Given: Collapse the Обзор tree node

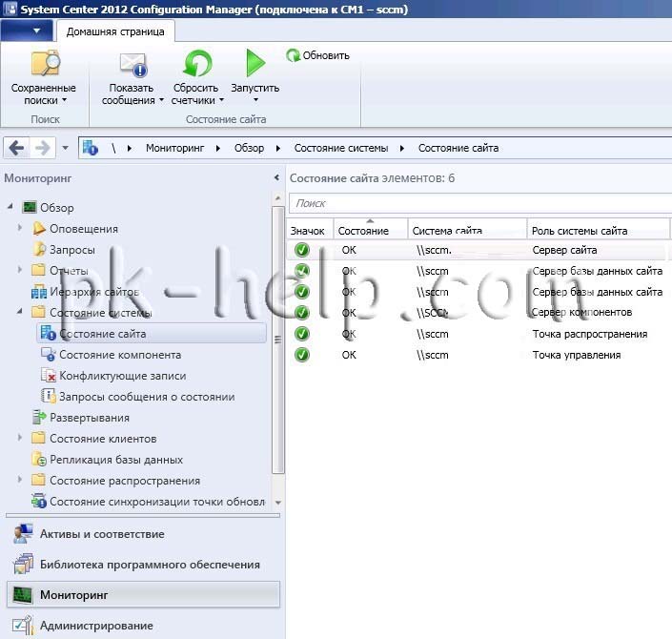Looking at the screenshot, I should pos(10,207).
